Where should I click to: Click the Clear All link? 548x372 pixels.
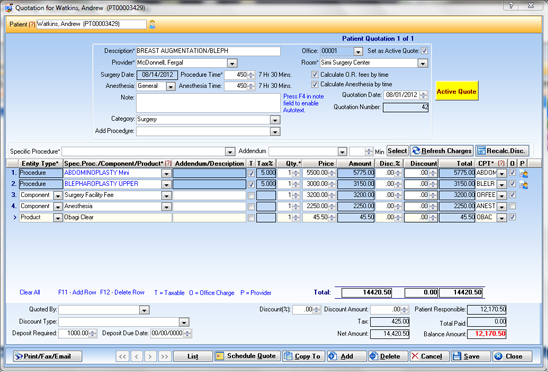point(30,292)
